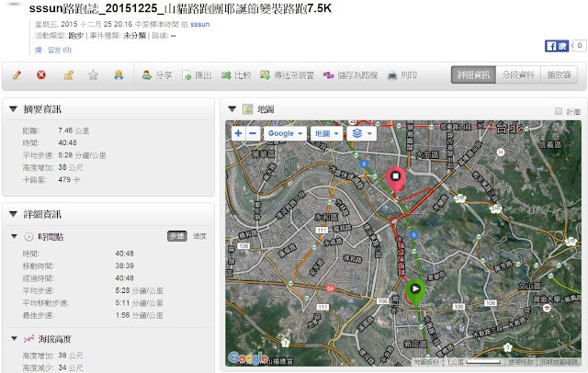Switch display to 速度 speed toggle
The width and height of the screenshot is (588, 373).
[x=198, y=236]
